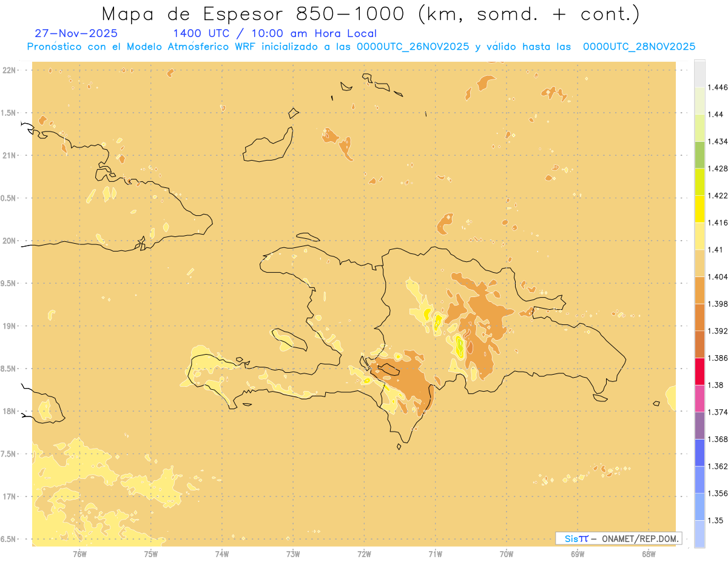Viewport: 728px width, 562px height.
Task: Click the 1.398 value on the color scale
Action: (x=718, y=304)
